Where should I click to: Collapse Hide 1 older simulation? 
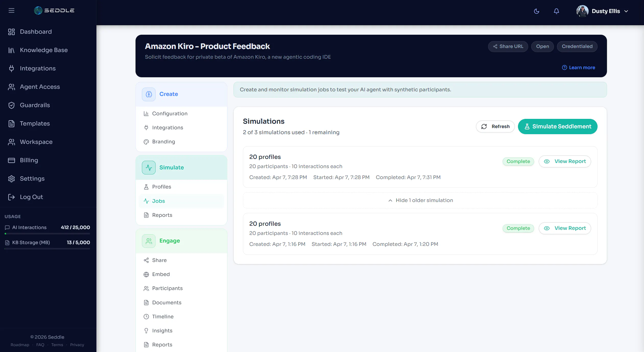[x=420, y=200]
